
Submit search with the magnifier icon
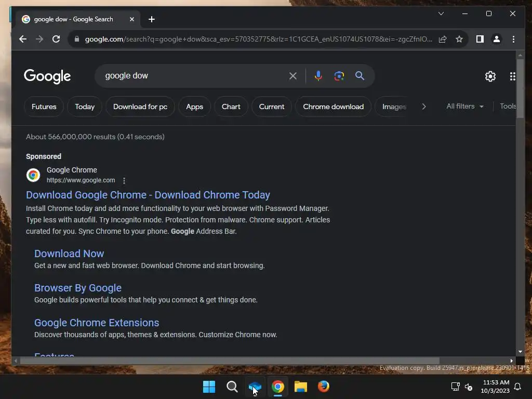click(360, 76)
